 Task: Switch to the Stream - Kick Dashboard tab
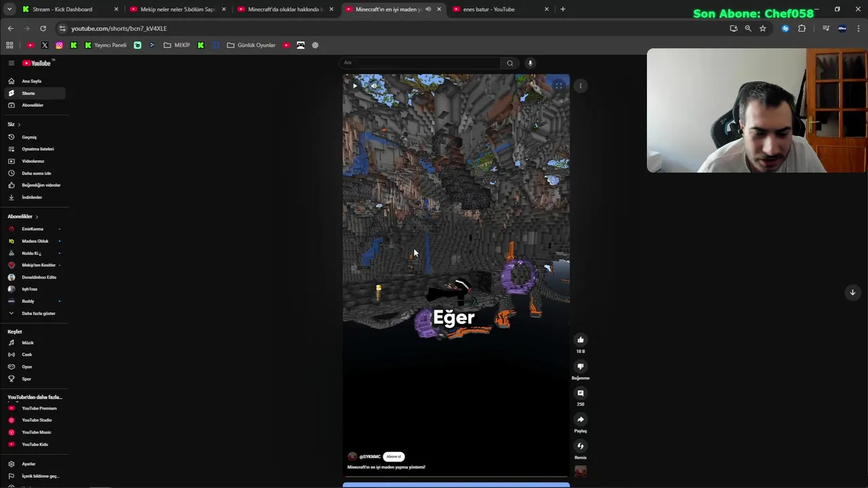coord(70,9)
